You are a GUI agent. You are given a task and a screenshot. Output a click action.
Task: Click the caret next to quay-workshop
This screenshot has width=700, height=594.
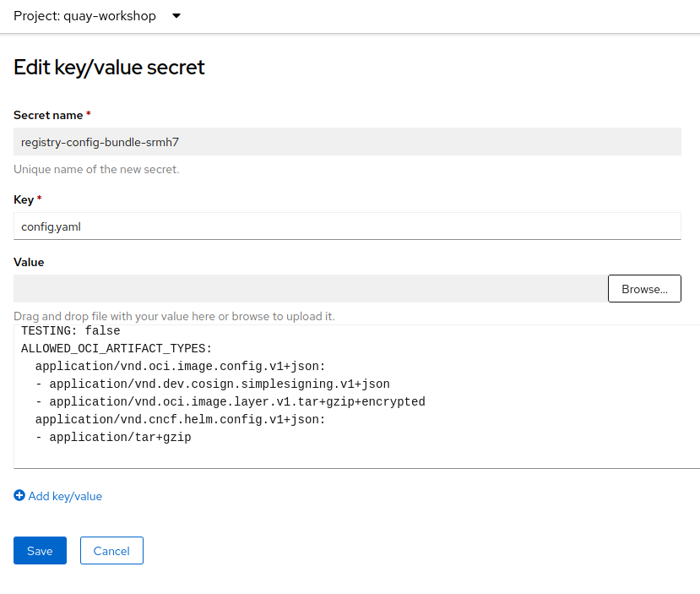[176, 15]
